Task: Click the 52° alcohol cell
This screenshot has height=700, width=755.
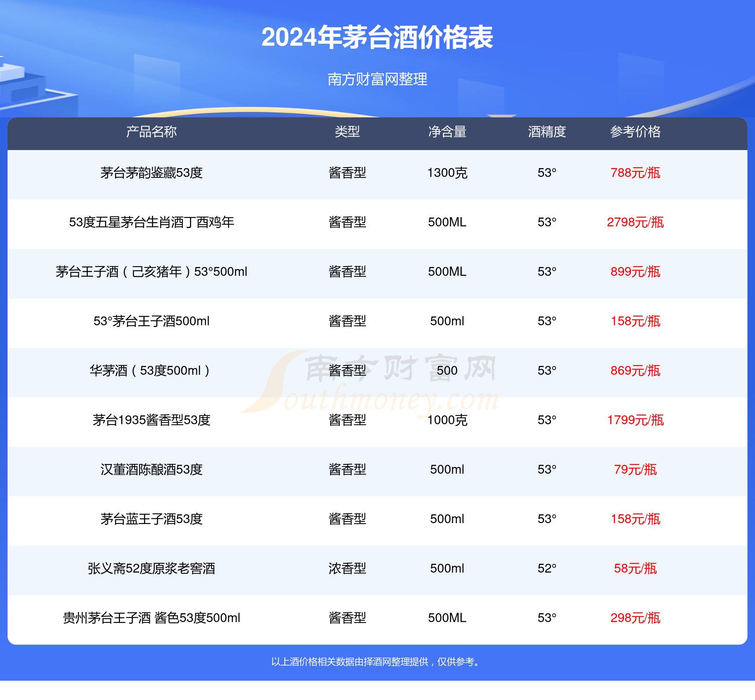Action: tap(547, 568)
